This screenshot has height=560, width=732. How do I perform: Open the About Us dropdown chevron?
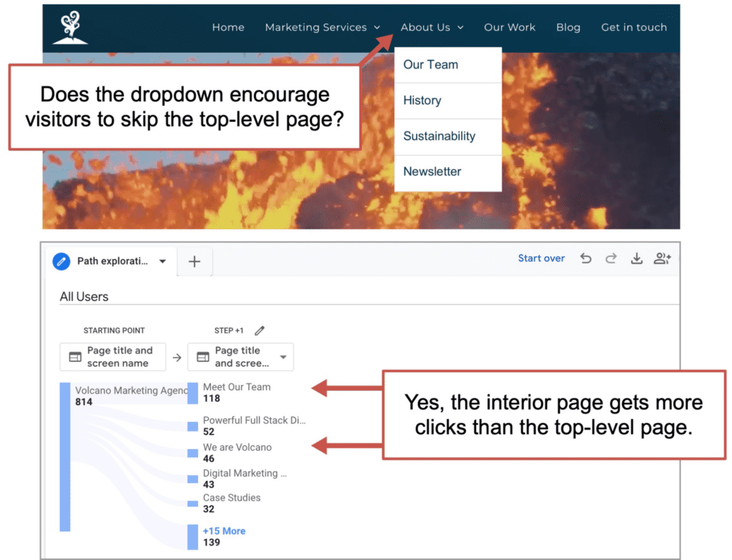[461, 27]
